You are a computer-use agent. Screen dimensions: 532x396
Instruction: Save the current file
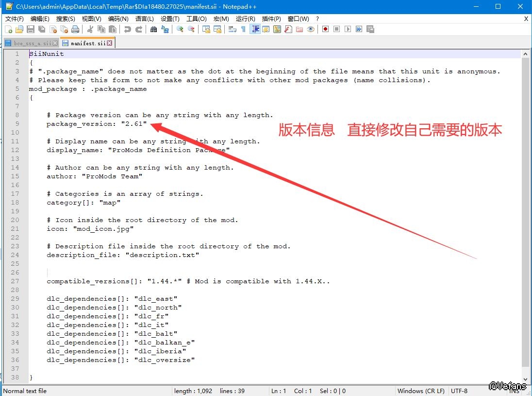tap(31, 29)
